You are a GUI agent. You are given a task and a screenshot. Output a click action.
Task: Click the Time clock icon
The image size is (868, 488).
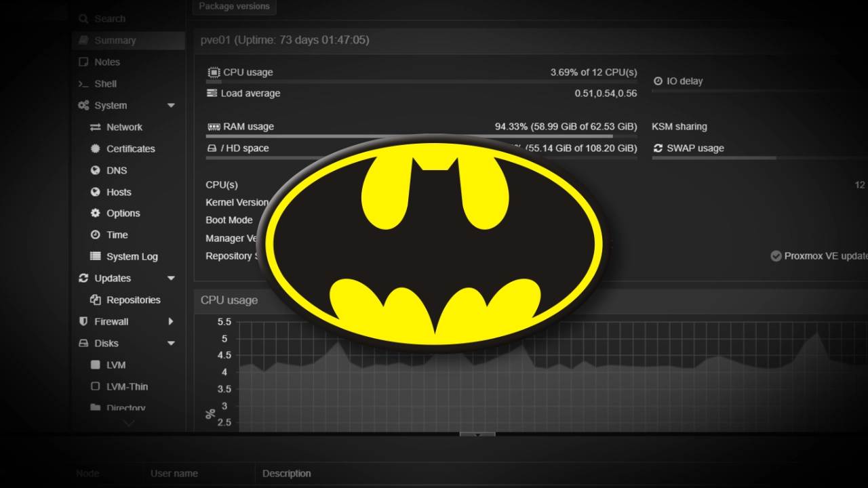point(95,235)
